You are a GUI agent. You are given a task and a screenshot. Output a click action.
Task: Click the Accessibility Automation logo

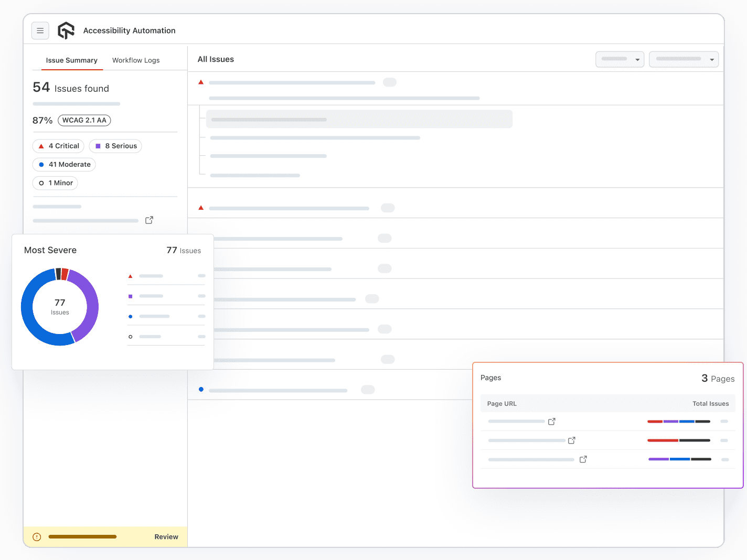66,30
